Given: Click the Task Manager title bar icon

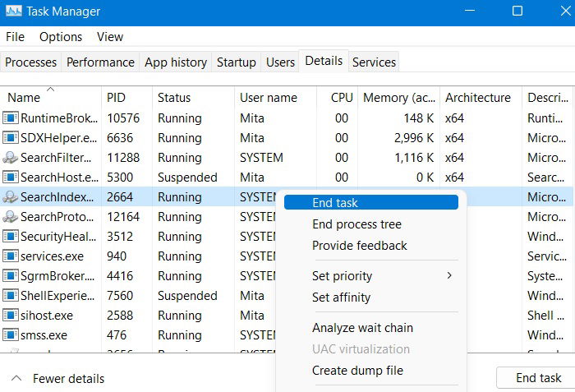Looking at the screenshot, I should coord(14,12).
